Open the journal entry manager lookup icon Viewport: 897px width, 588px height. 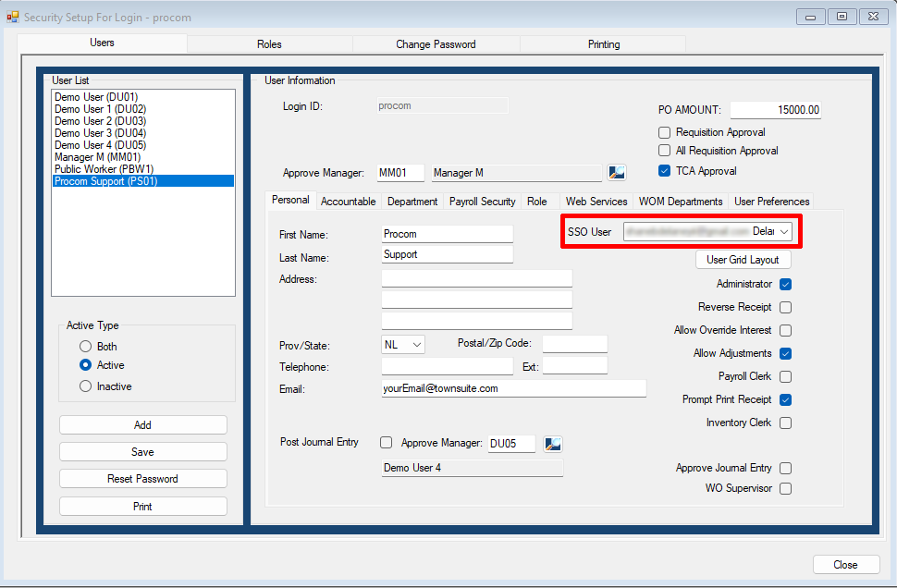[x=553, y=443]
